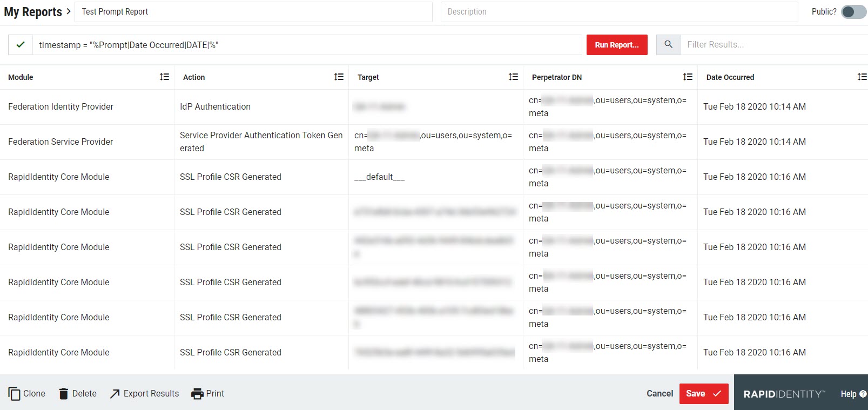Screen dimensions: 868x410
Task: Click the Export Results arrow icon
Action: (115, 394)
